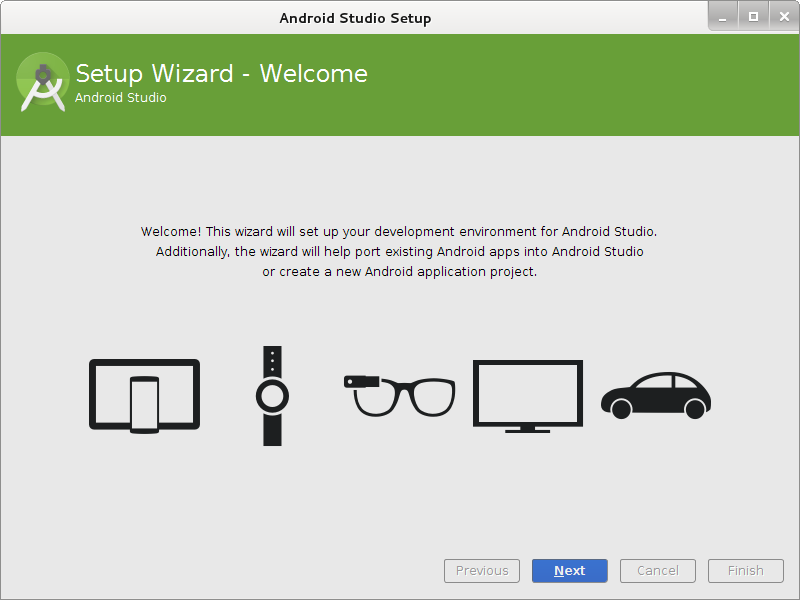Click the Finish button
This screenshot has width=800, height=600.
(x=745, y=570)
